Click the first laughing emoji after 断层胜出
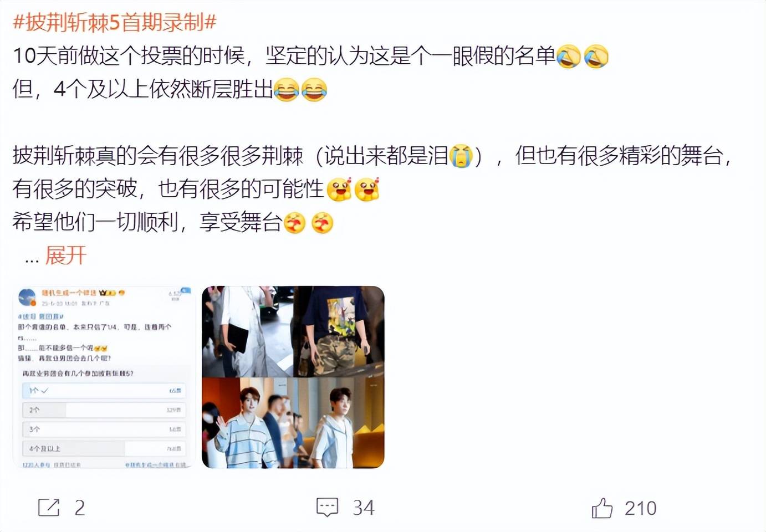The width and height of the screenshot is (766, 532). click(287, 90)
